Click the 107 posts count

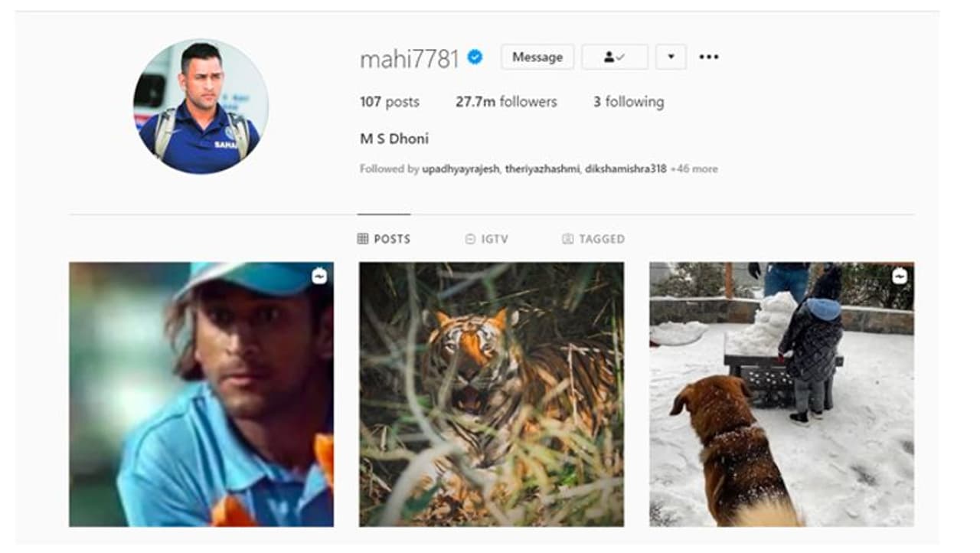[390, 102]
